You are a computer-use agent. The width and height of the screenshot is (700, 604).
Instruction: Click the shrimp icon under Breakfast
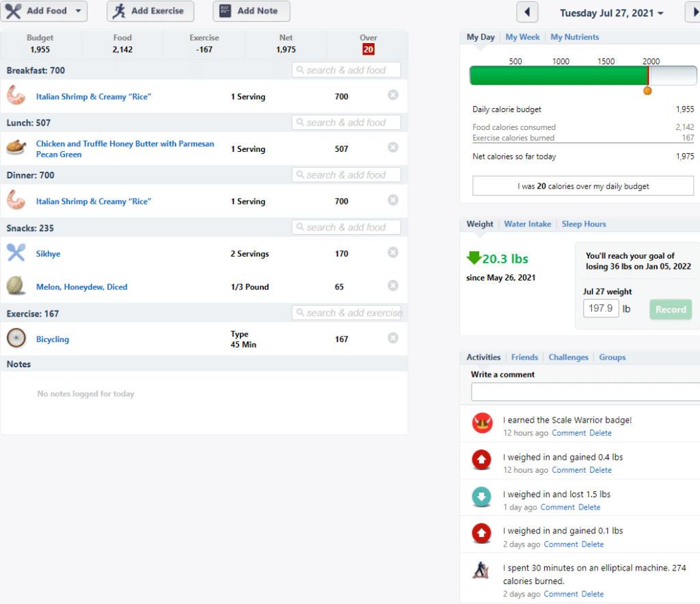point(16,96)
